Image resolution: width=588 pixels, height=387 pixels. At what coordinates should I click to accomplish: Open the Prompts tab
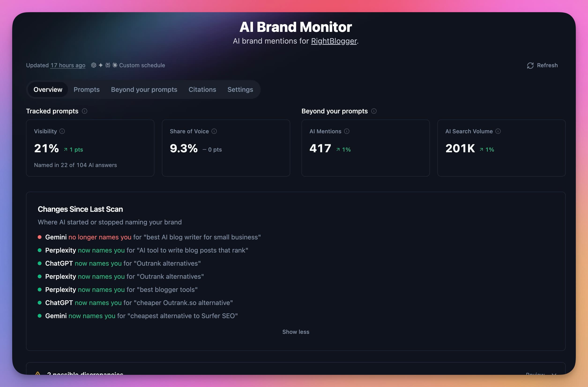tap(86, 89)
